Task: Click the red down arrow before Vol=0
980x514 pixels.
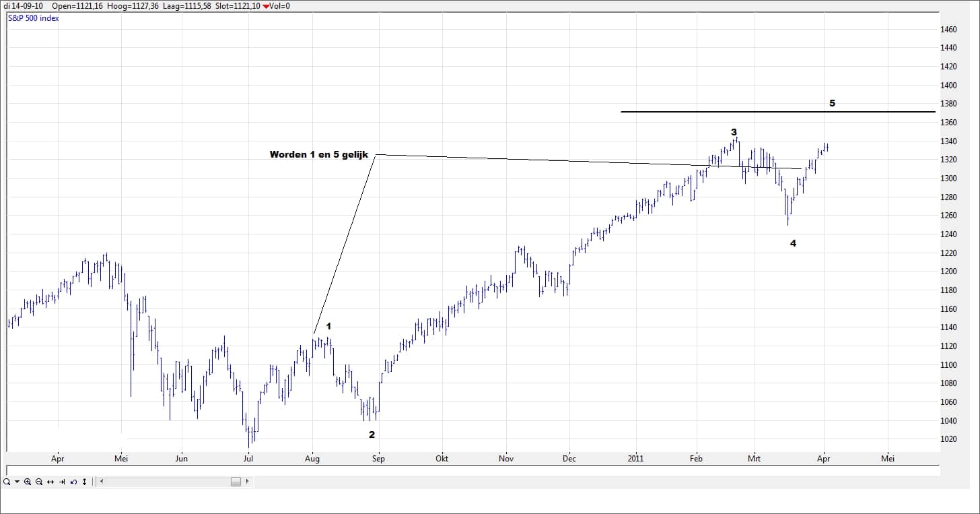Action: coord(266,6)
